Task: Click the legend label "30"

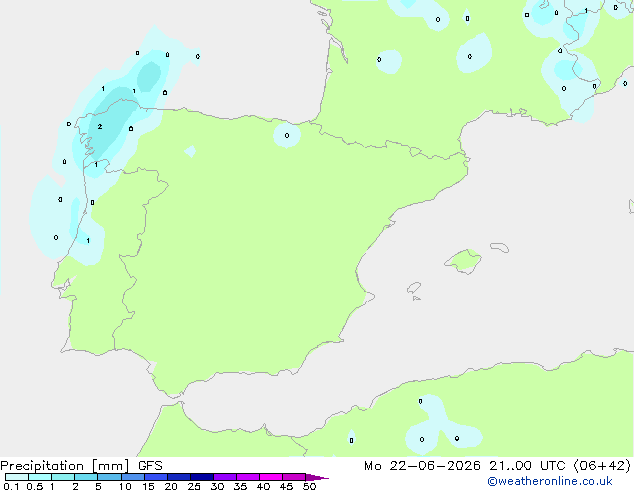Action: (217, 486)
